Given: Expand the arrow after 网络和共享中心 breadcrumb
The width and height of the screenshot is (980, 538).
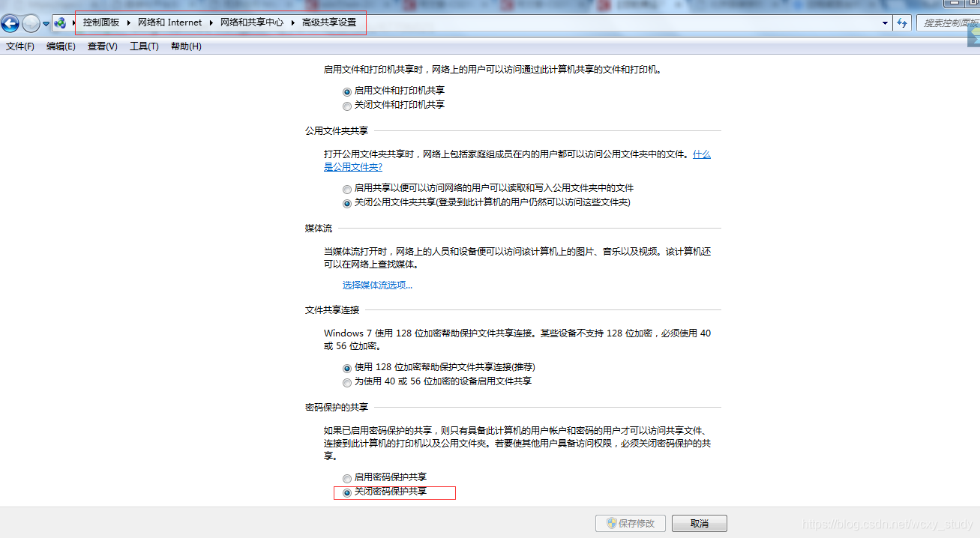Looking at the screenshot, I should click(293, 22).
